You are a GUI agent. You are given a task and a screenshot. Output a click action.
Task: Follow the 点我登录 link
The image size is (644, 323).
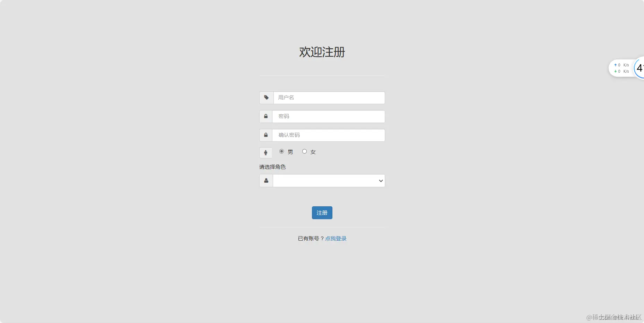pos(336,239)
